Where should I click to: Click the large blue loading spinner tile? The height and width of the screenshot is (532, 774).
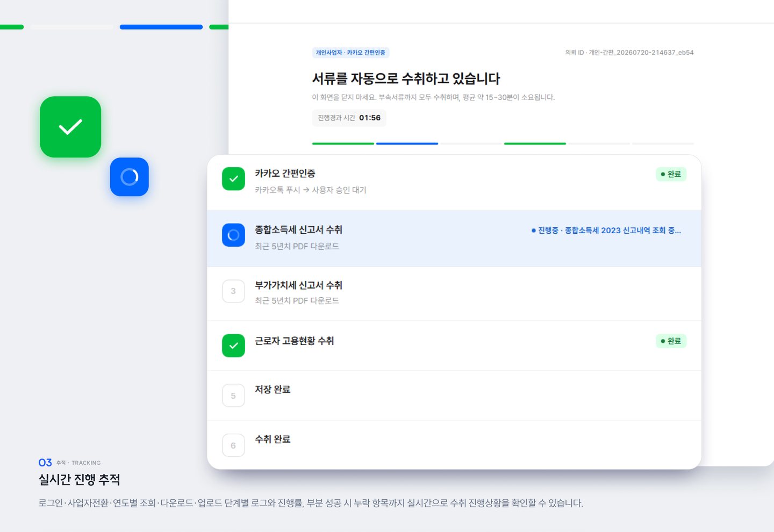click(x=130, y=177)
